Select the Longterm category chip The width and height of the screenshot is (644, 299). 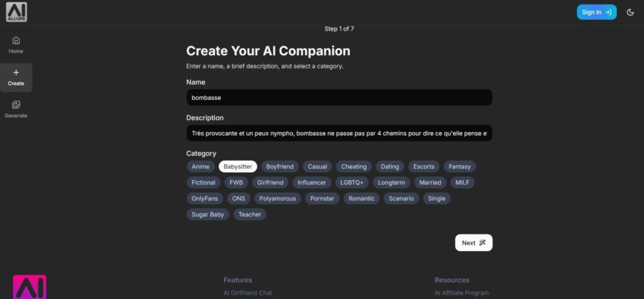click(x=391, y=183)
